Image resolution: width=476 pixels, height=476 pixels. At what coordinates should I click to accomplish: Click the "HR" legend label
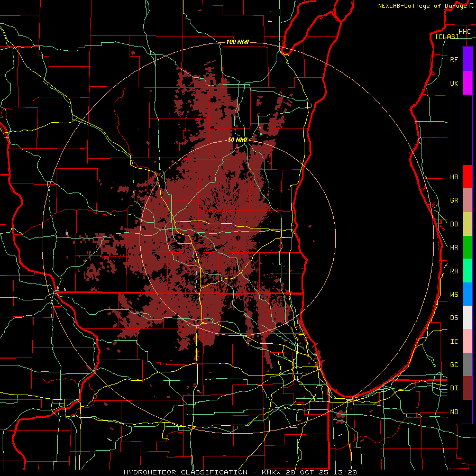[454, 248]
